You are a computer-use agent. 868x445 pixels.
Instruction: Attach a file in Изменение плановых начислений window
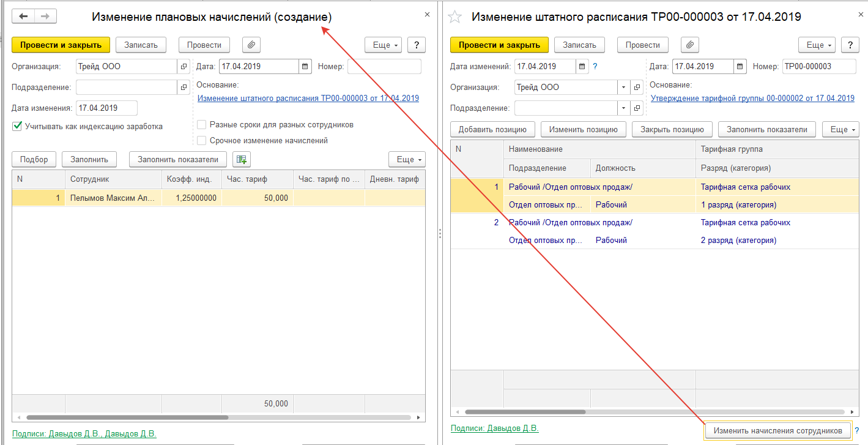click(251, 45)
